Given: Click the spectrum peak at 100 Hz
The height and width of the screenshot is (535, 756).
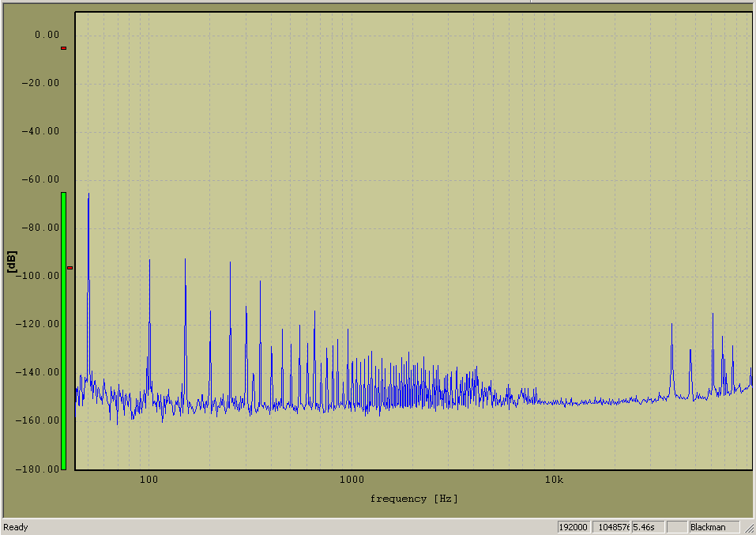Looking at the screenshot, I should 149,261.
